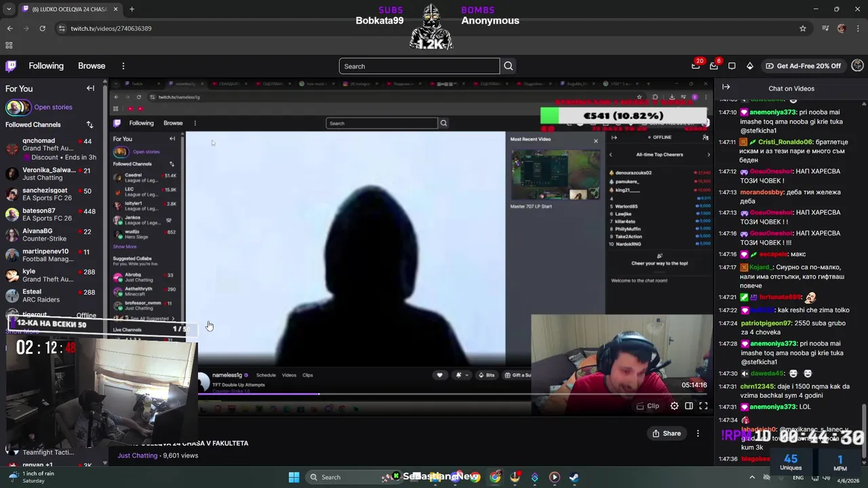Toggle fullscreen on video player

click(x=703, y=406)
